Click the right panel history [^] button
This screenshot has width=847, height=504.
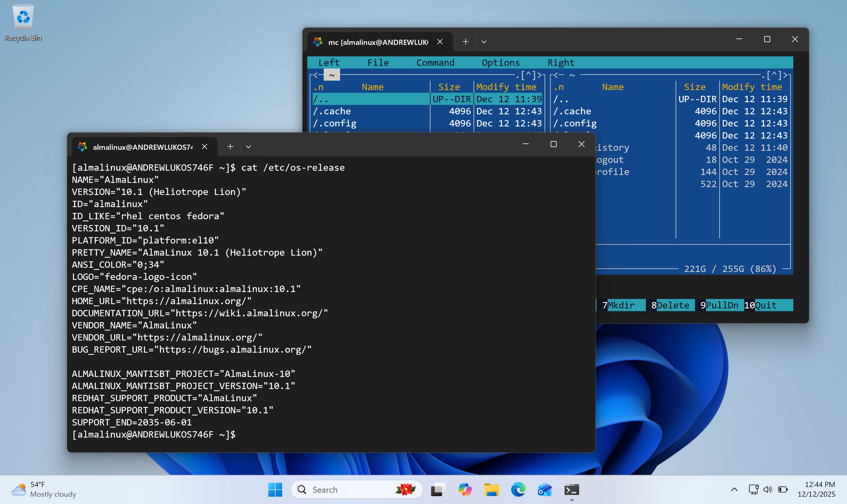click(x=774, y=75)
